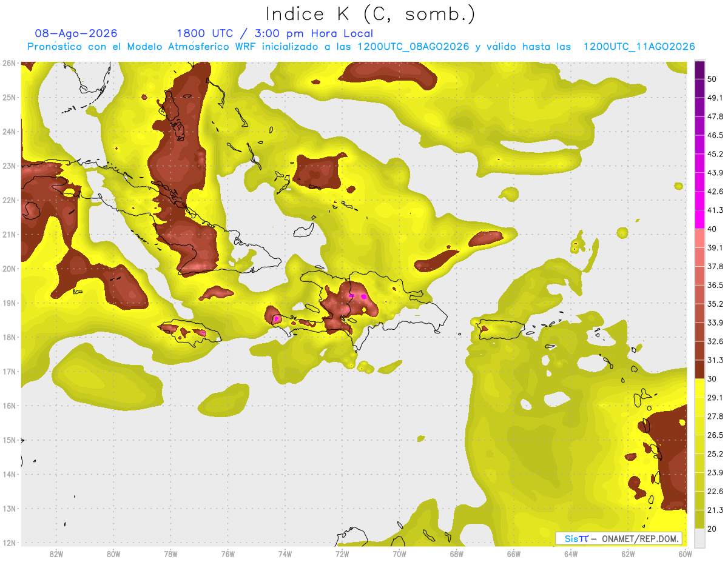Click the colorbar value '40'

pos(712,229)
